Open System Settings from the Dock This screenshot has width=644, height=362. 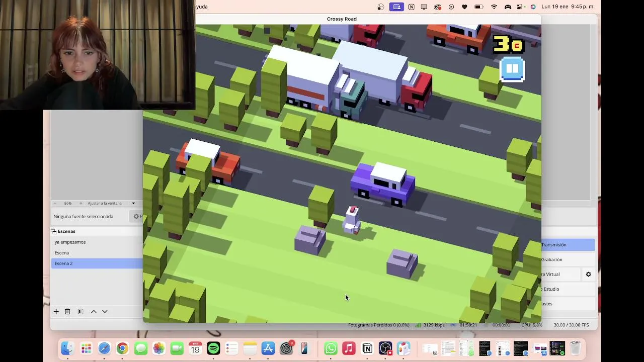tap(286, 348)
